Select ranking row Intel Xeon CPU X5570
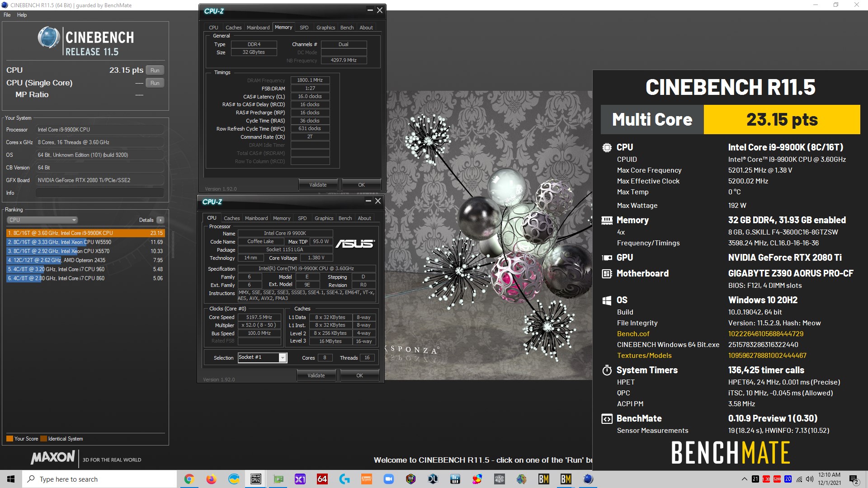868x488 pixels. click(85, 251)
